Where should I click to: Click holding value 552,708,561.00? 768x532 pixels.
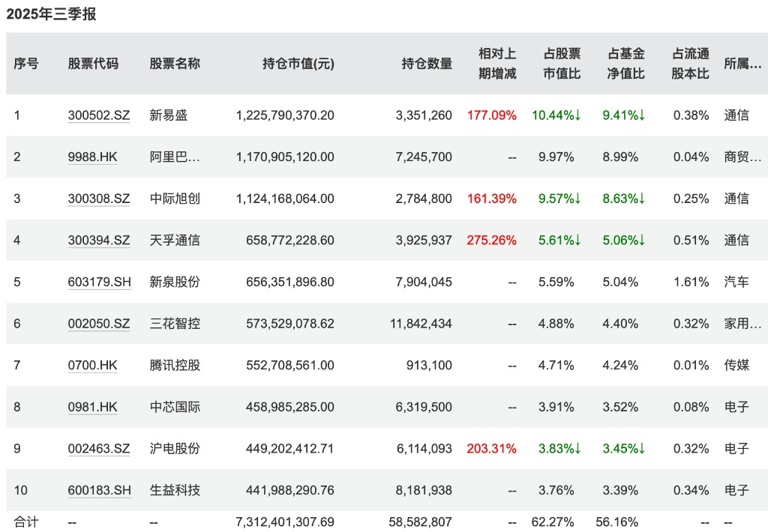click(x=290, y=365)
